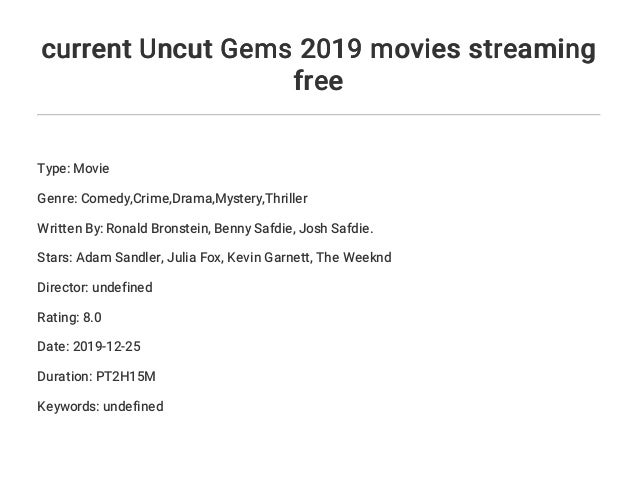The height and width of the screenshot is (479, 638).
Task: Click the name Josh Safdie
Action: pyautogui.click(x=334, y=228)
